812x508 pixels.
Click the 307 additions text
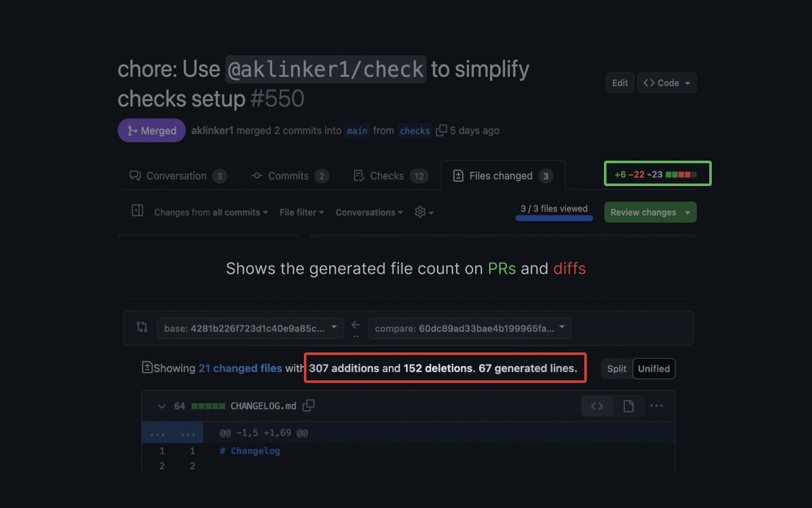(x=344, y=368)
